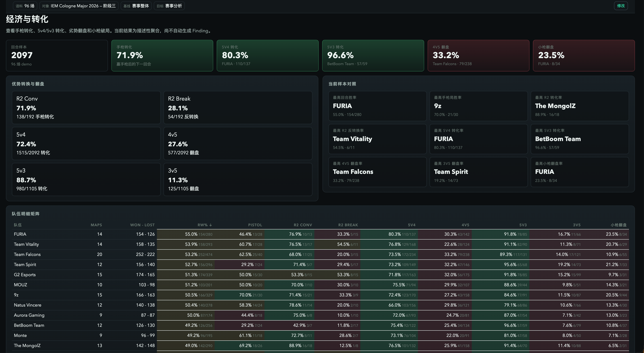Click the R2 Conv 71.9% tile

coord(86,107)
